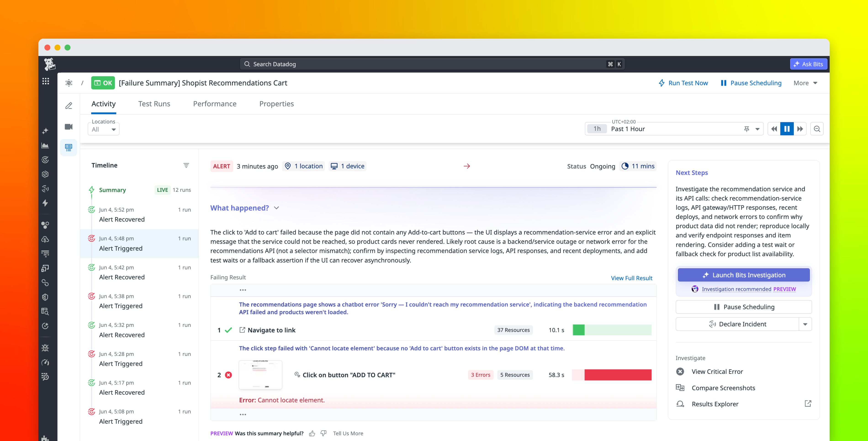Open the video camera recording icon
This screenshot has width=868, height=441.
tap(69, 127)
